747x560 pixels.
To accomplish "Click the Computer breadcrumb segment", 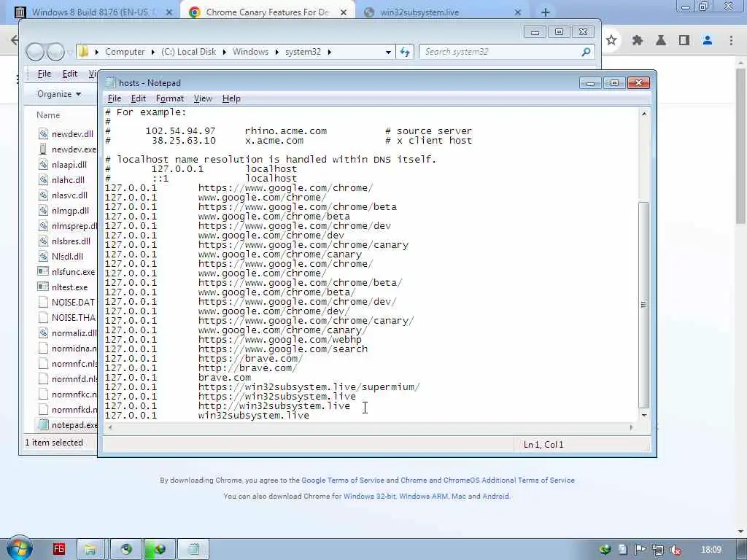I will tap(125, 52).
